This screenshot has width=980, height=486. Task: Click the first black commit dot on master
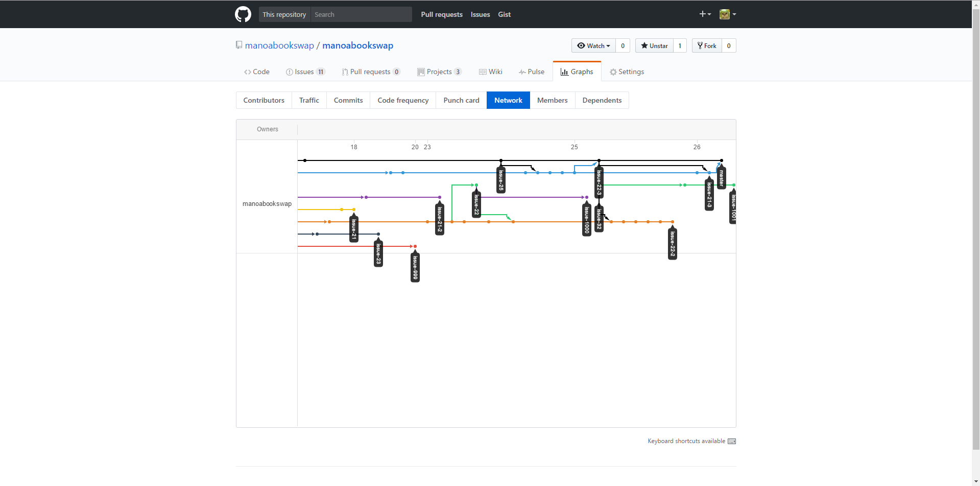coord(305,160)
